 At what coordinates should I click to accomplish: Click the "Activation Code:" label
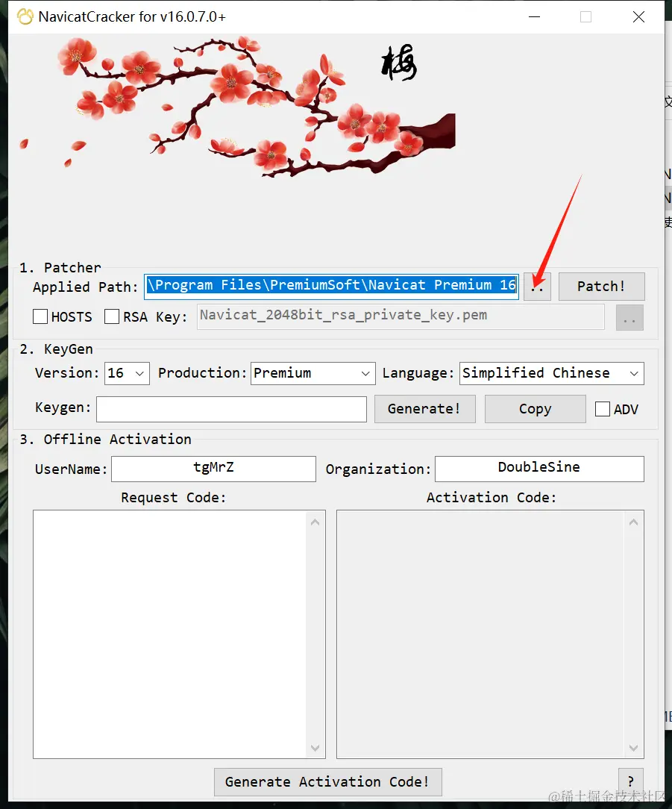pyautogui.click(x=492, y=497)
